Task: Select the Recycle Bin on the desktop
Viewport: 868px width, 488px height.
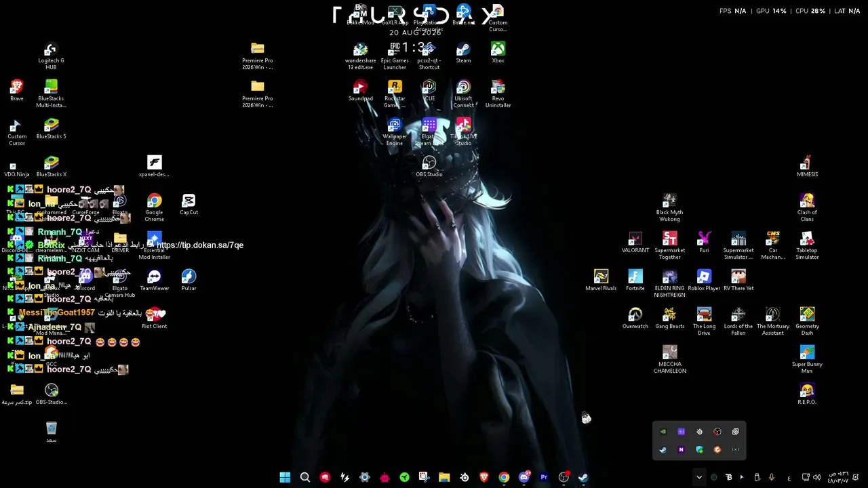Action: [x=51, y=432]
